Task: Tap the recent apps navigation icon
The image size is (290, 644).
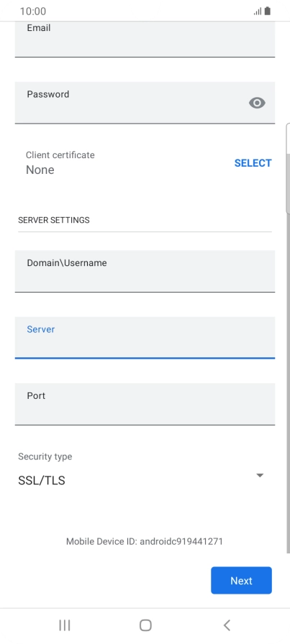Action: 65,625
